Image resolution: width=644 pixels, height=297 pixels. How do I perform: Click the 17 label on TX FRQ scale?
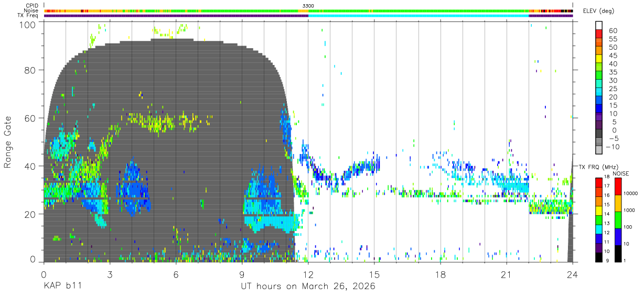tap(606, 186)
